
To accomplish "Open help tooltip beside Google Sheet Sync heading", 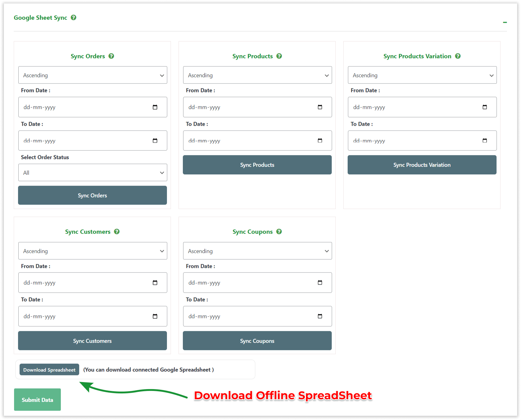I will 73,18.
